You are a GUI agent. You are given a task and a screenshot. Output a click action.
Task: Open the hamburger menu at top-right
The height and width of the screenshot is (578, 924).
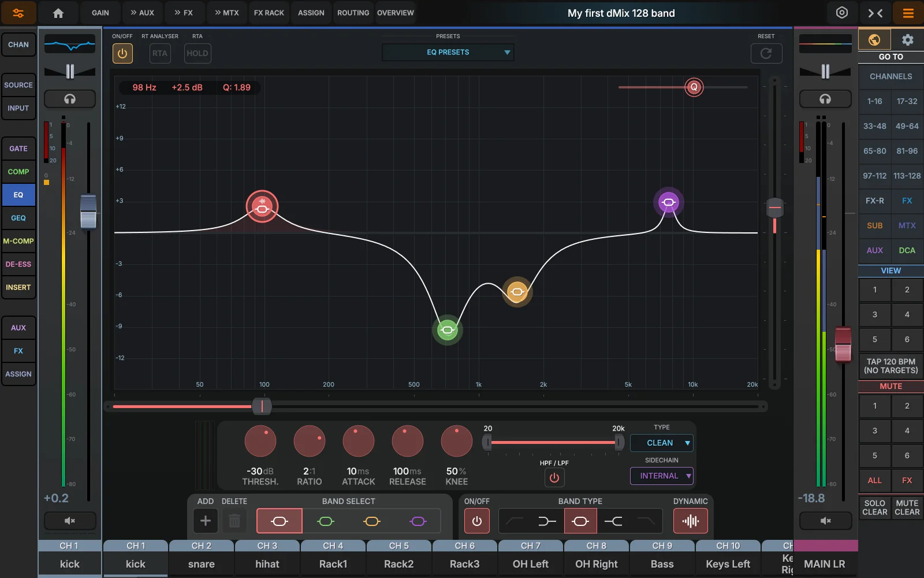(x=908, y=13)
